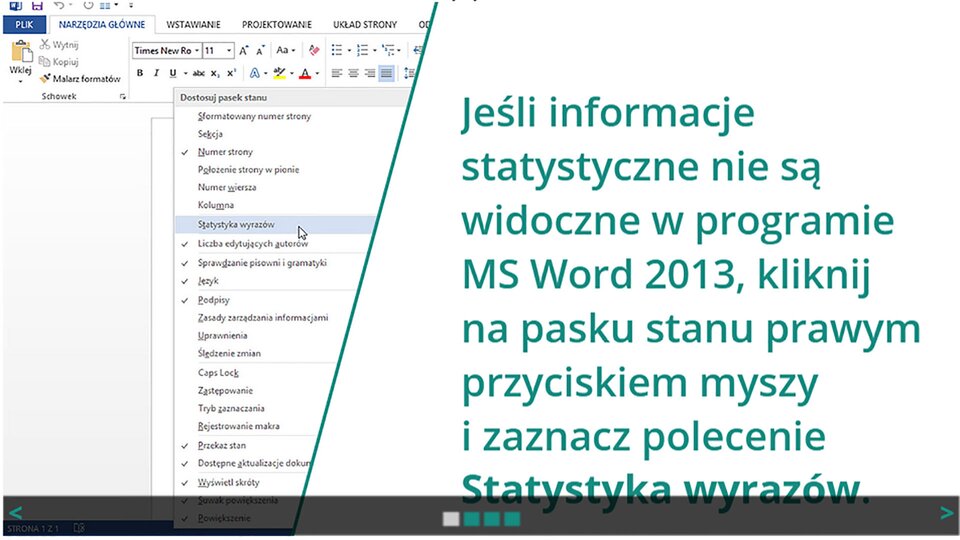
Task: Apply the yellow text highlight color
Action: tap(279, 73)
